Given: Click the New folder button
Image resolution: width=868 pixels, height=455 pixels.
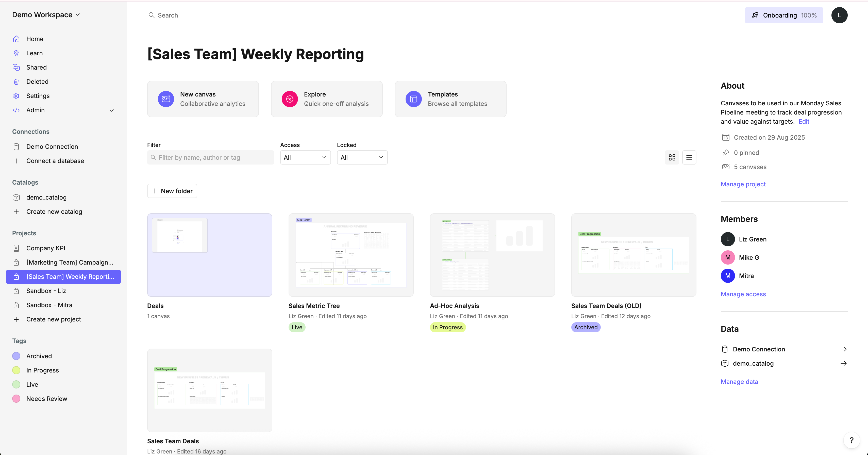Looking at the screenshot, I should [x=172, y=191].
